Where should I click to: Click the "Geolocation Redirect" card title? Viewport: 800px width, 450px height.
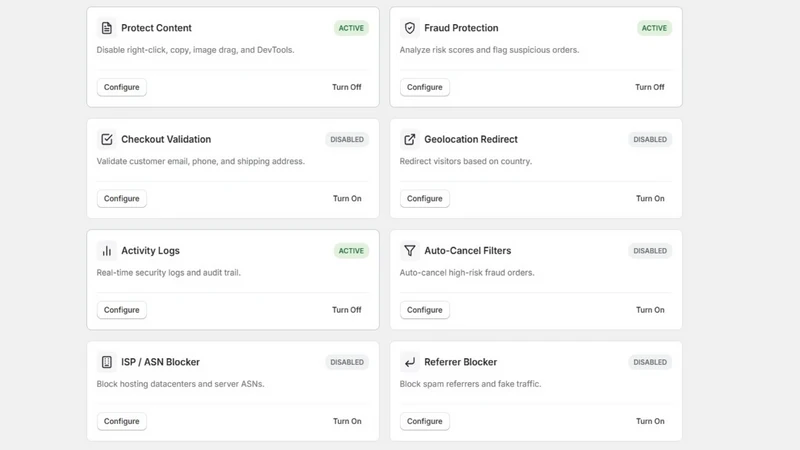point(471,139)
